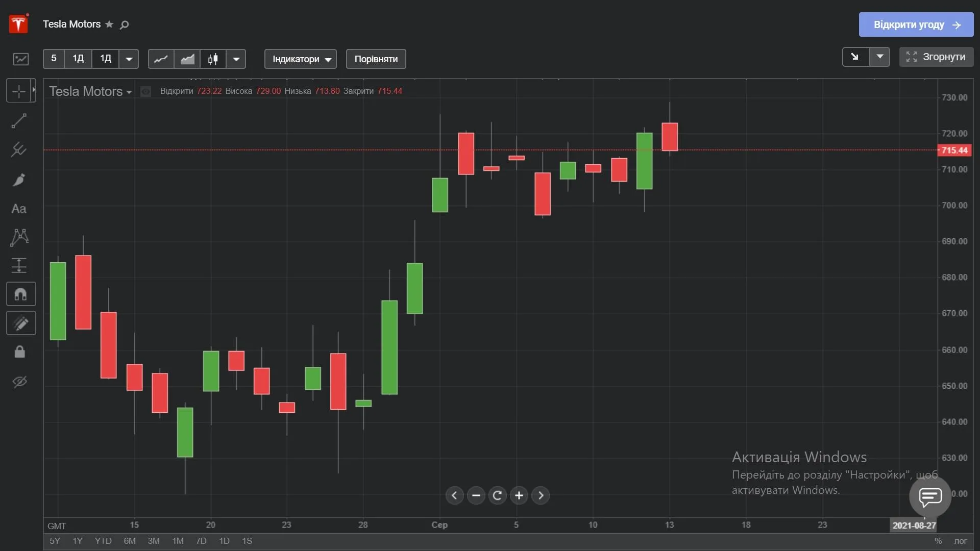Image resolution: width=980 pixels, height=551 pixels.
Task: Open chart type dropdown arrow
Action: point(236,59)
